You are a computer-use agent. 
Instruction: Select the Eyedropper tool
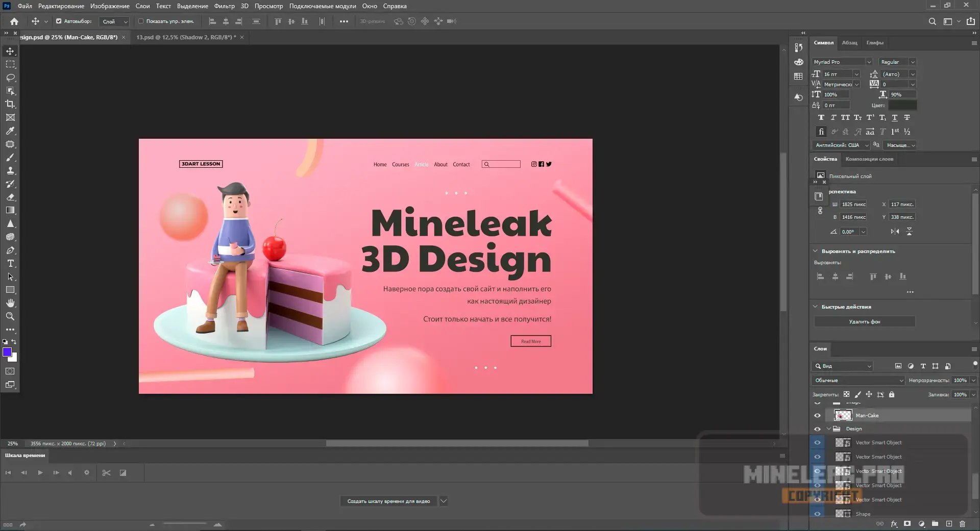10,131
